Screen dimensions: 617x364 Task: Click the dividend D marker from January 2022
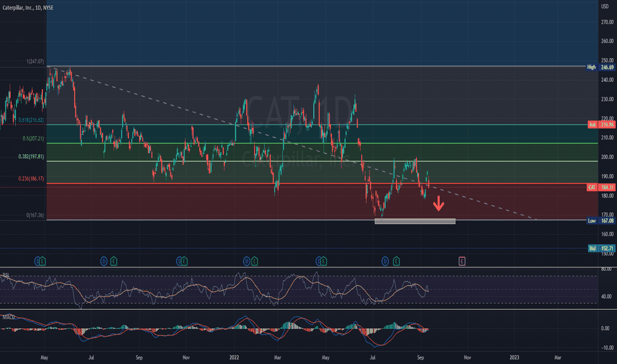pyautogui.click(x=246, y=261)
